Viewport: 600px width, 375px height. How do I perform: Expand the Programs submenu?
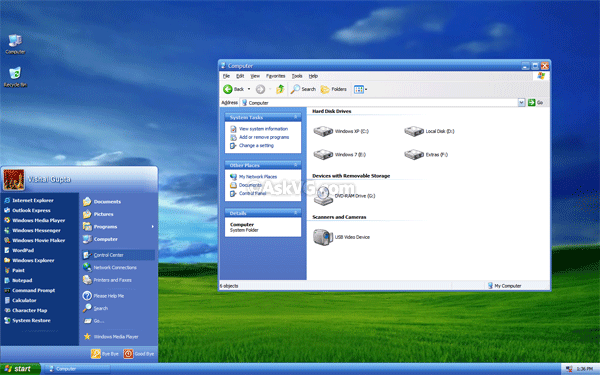click(x=118, y=227)
